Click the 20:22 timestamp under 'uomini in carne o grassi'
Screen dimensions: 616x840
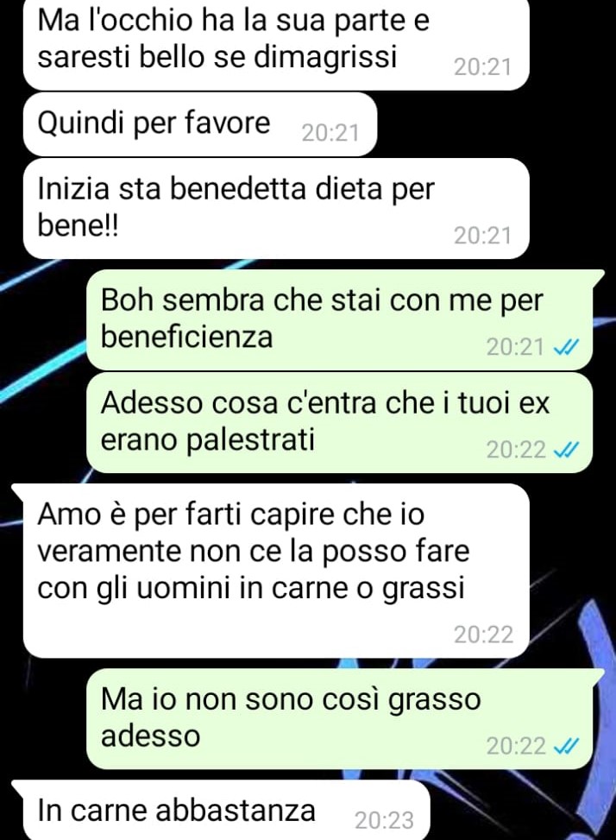coord(484,635)
